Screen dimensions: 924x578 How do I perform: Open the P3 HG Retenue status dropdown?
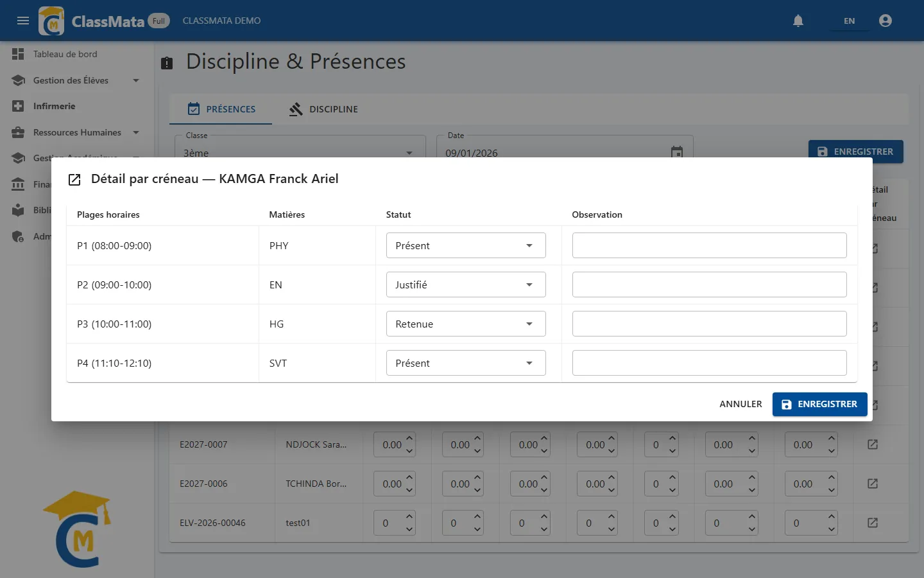pyautogui.click(x=466, y=324)
